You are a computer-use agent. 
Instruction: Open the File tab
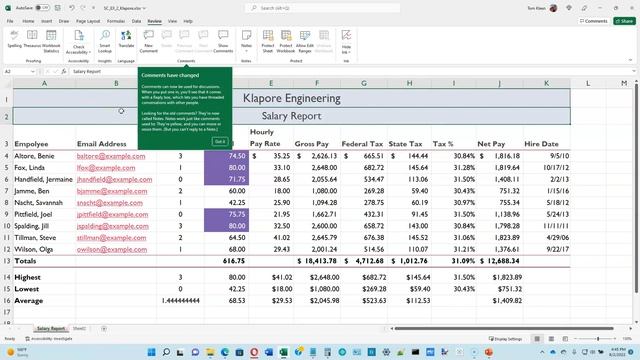[x=10, y=21]
